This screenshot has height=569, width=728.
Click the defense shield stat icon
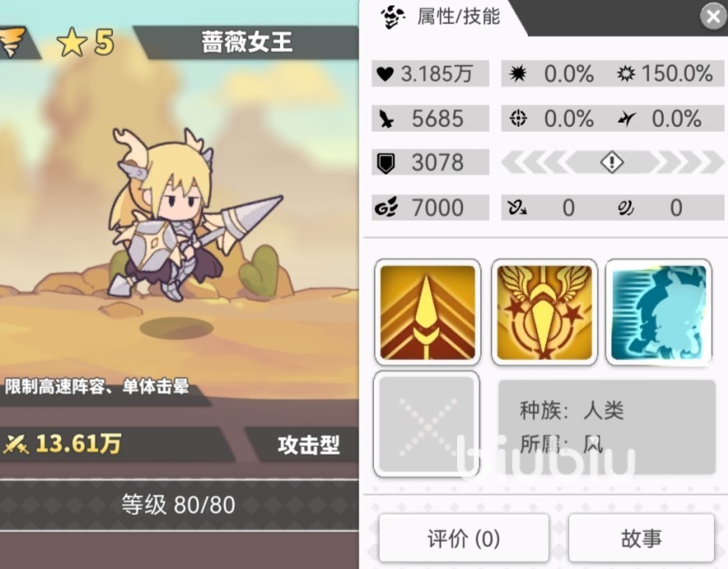tap(385, 163)
